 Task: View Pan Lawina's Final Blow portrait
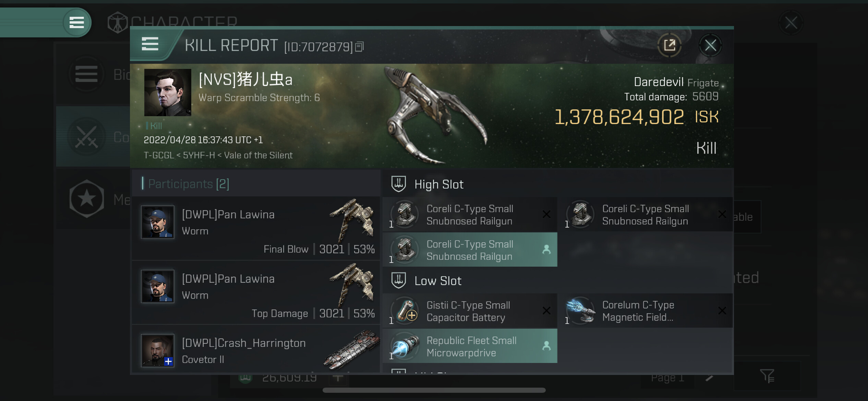point(158,222)
